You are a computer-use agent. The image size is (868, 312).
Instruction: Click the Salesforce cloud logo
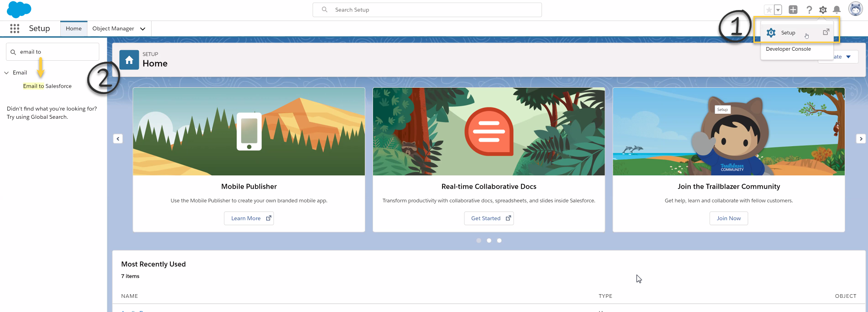[19, 10]
